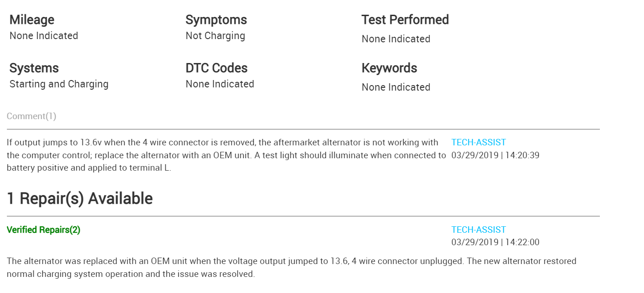Click the 1 Repair(s) Available heading
Screen dimensions: 644x293
(x=80, y=199)
